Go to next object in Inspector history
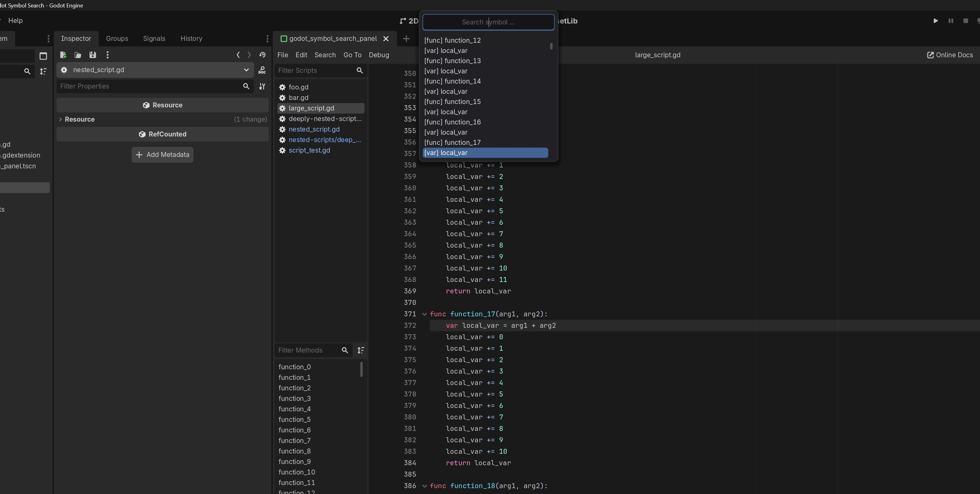980x494 pixels. coord(249,55)
